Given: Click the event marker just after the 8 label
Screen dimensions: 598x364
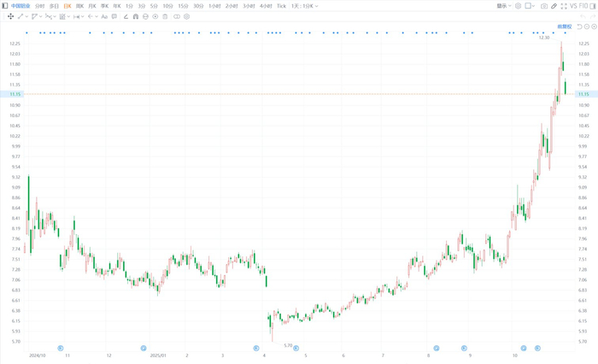Looking at the screenshot, I should (x=437, y=348).
